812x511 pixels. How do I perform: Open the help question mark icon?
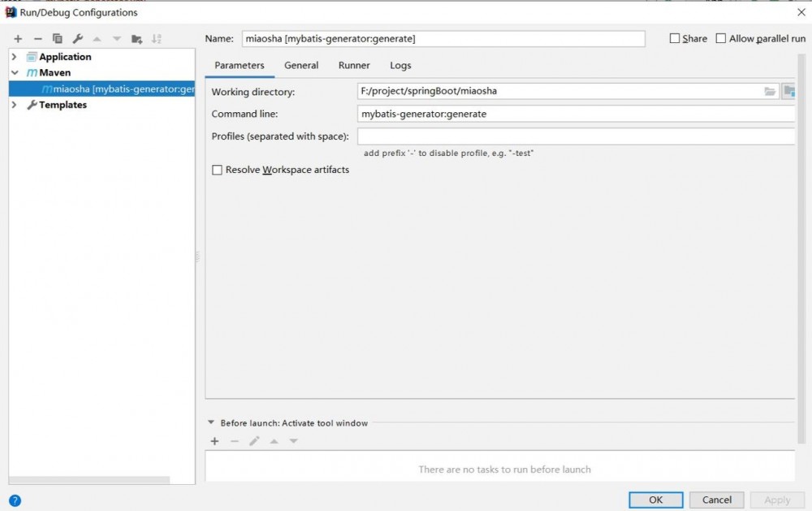15,500
